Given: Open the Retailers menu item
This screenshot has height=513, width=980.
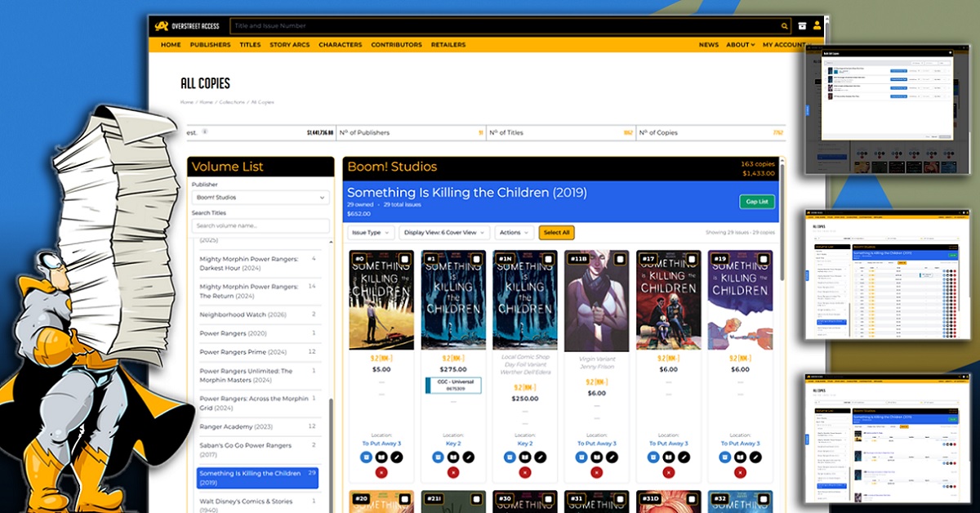Looking at the screenshot, I should 448,45.
